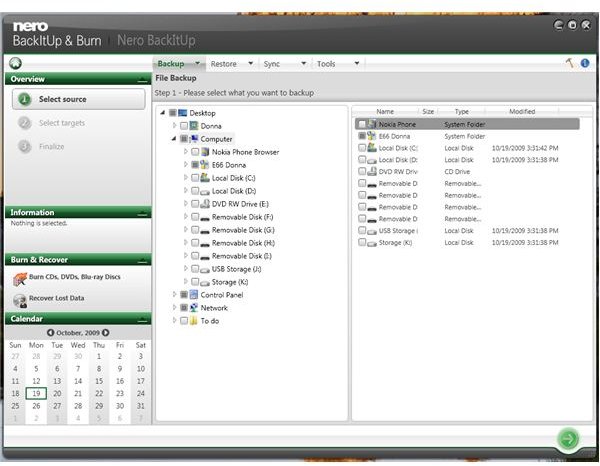This screenshot has height=466, width=600.
Task: Click the Recover Lost Data icon
Action: point(20,301)
